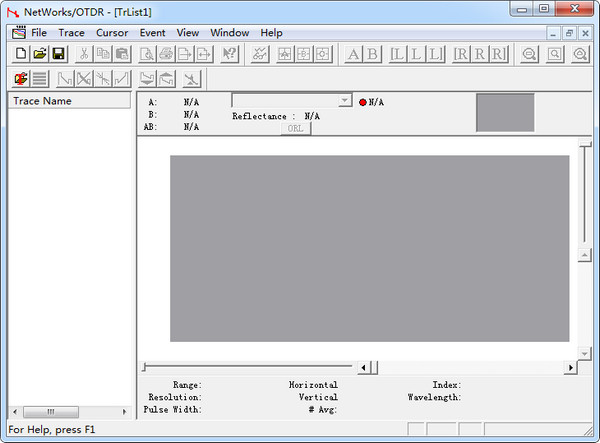600x443 pixels.
Task: Copy using the two-pages toolbar icon
Action: (x=103, y=54)
